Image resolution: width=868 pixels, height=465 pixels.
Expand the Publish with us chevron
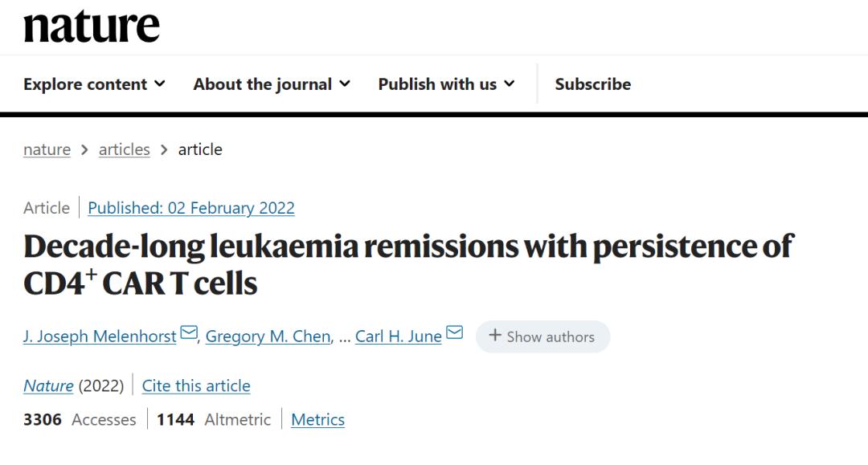tap(510, 84)
